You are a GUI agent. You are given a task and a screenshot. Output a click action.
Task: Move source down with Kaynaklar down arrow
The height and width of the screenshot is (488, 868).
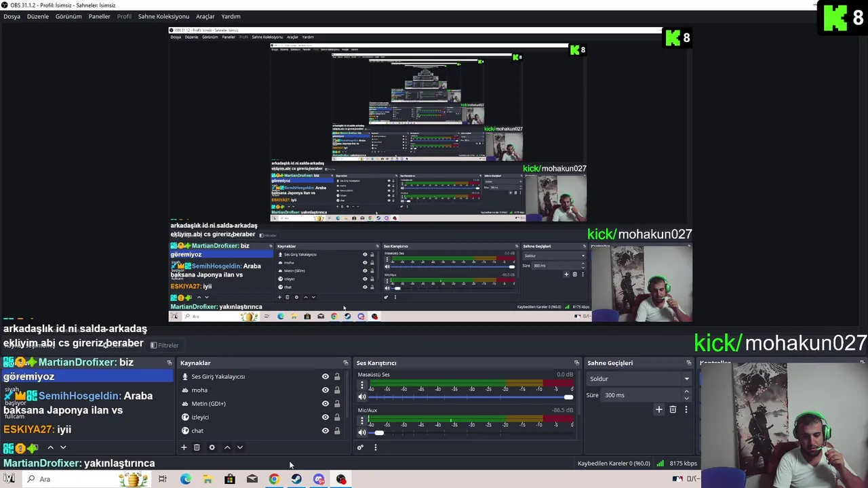point(240,447)
